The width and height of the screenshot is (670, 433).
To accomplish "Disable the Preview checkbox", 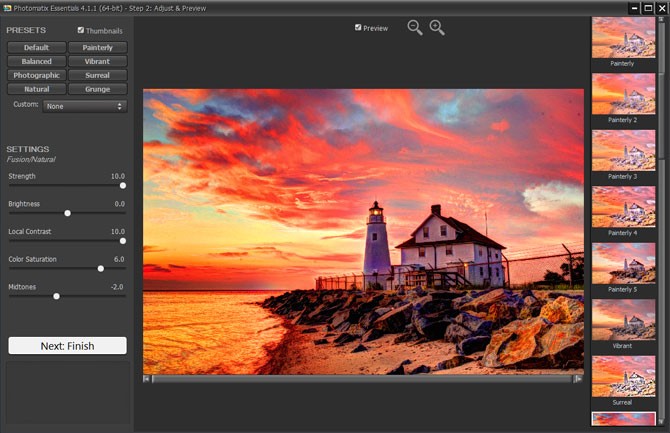I will pos(359,28).
